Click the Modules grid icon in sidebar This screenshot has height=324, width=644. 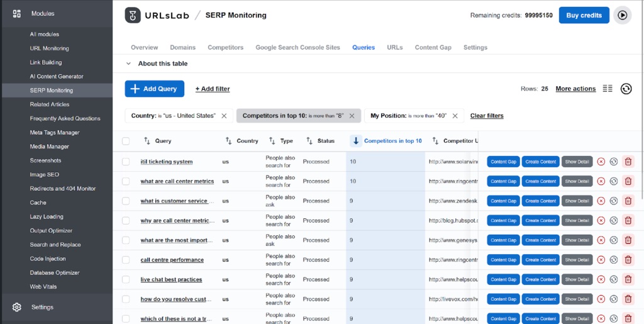(x=17, y=14)
